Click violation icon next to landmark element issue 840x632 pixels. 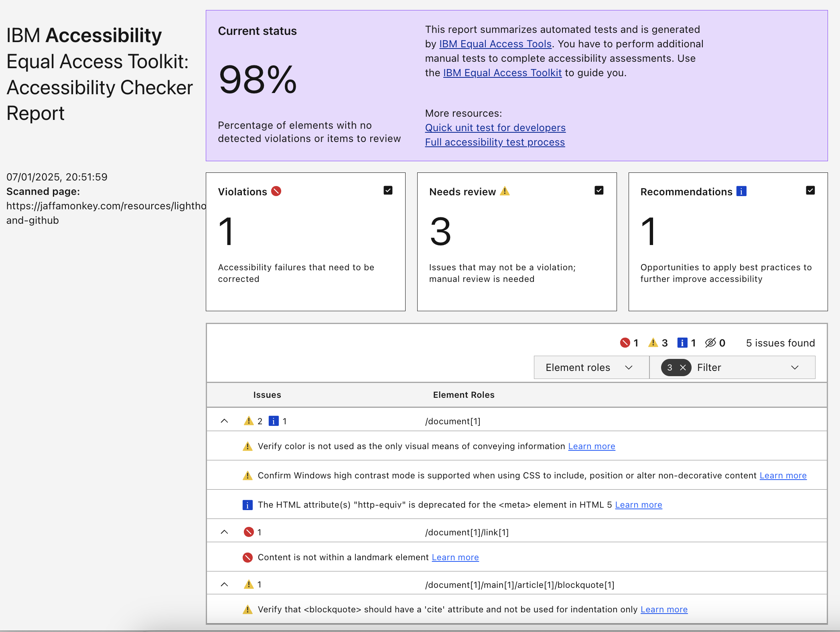tap(248, 557)
